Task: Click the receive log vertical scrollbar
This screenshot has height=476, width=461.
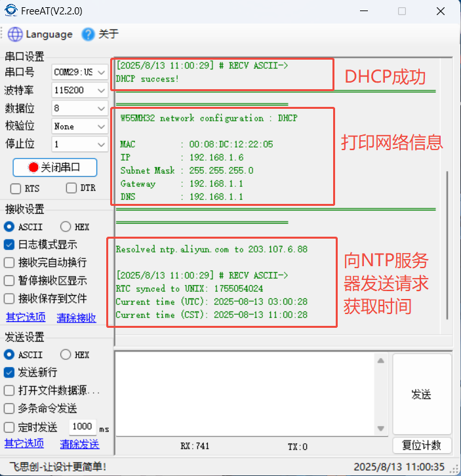Action: click(449, 244)
